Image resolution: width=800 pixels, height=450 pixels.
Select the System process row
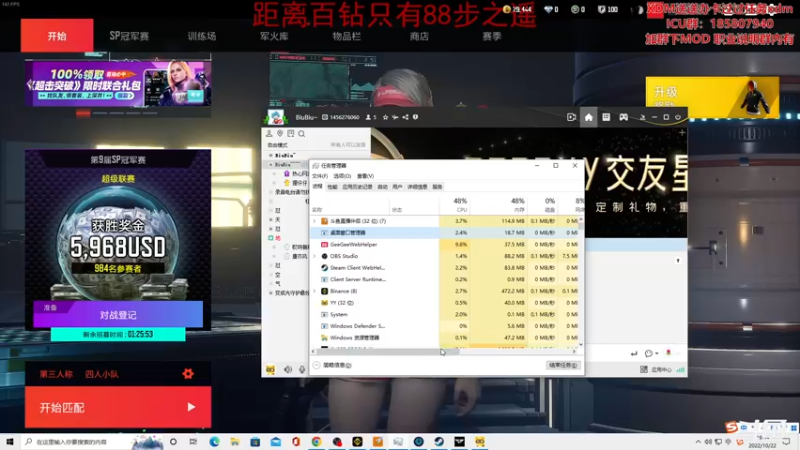(444, 314)
